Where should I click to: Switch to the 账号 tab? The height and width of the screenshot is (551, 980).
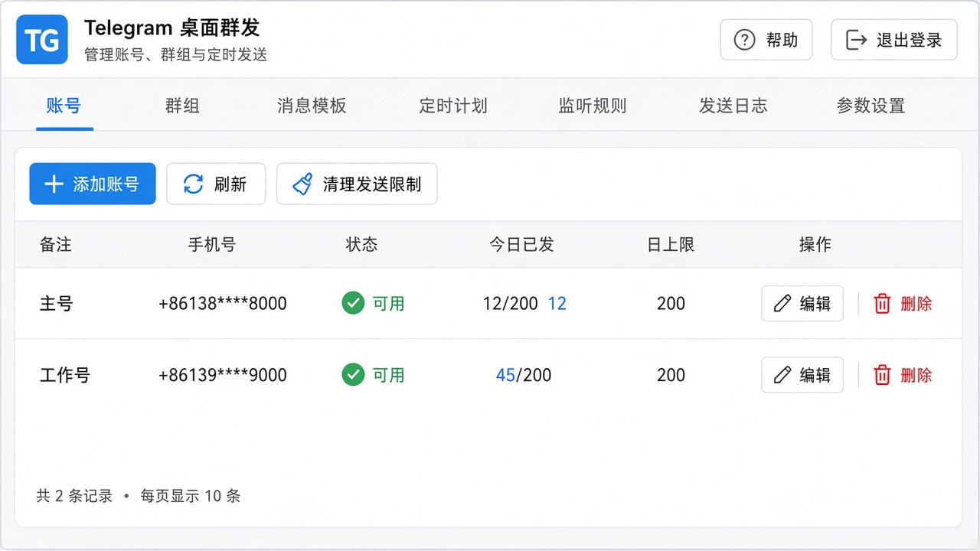point(64,106)
